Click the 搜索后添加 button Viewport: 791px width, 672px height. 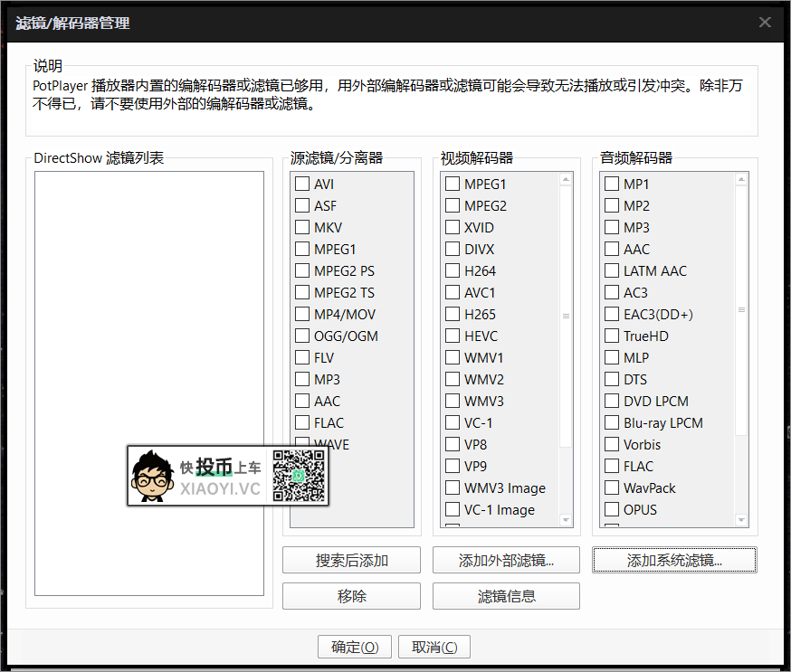351,559
